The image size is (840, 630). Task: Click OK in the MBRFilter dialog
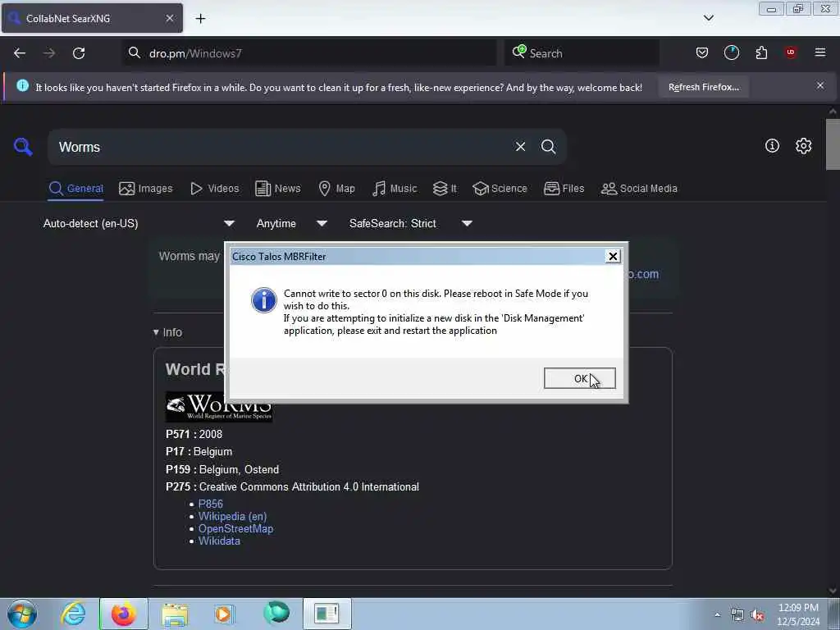click(580, 378)
